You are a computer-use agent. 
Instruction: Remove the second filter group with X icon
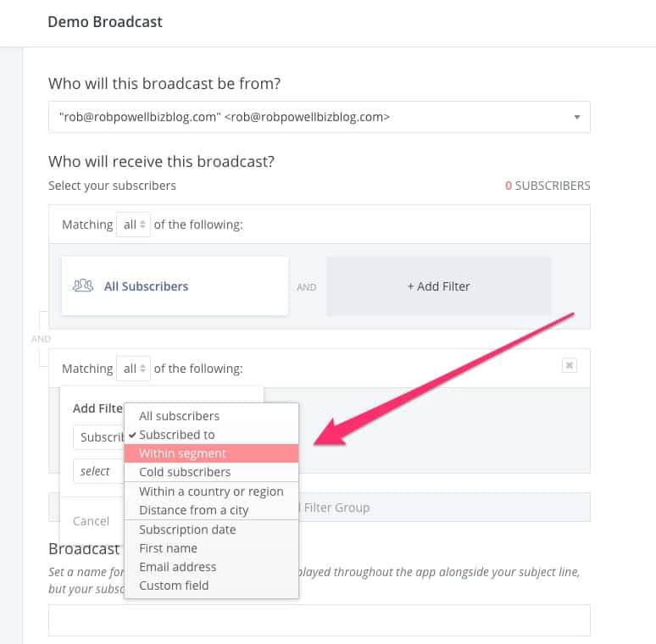570,365
